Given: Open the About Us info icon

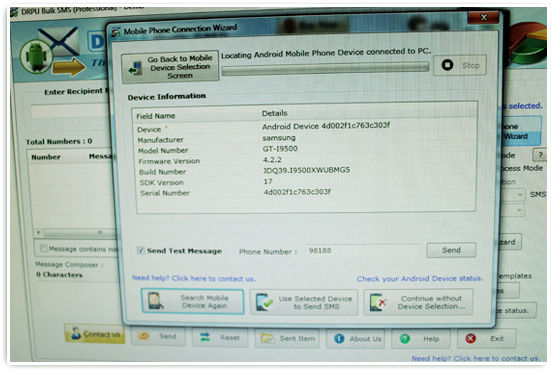Looking at the screenshot, I should (339, 338).
